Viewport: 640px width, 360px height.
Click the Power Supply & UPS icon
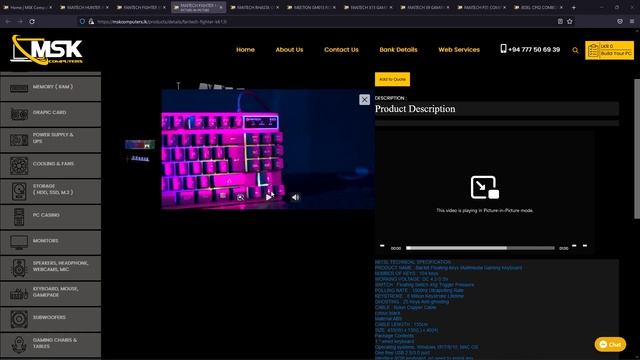pyautogui.click(x=19, y=140)
